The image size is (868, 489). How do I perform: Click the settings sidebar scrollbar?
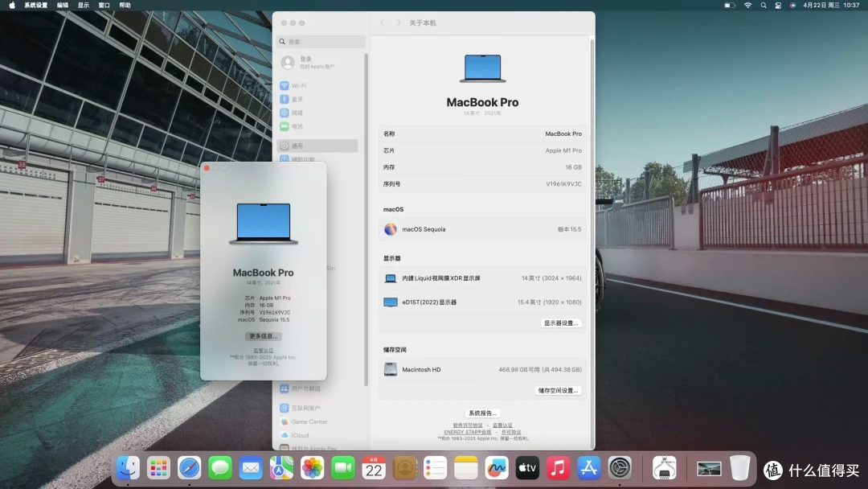366,220
